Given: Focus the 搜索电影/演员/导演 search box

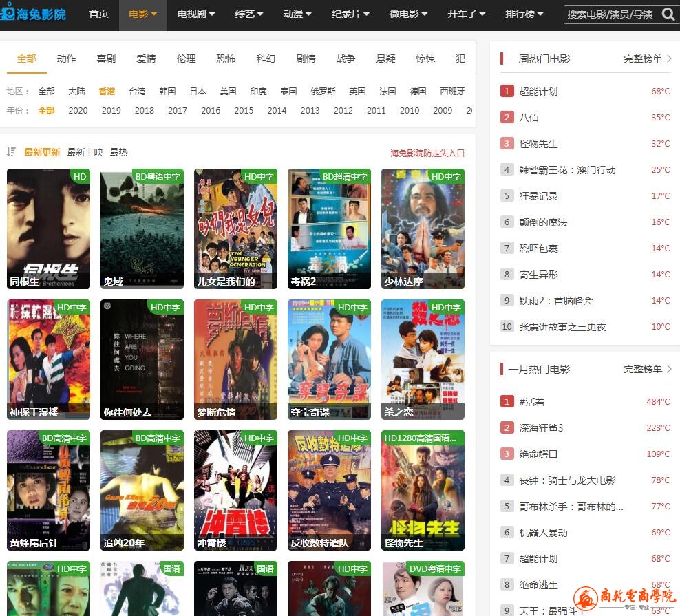Looking at the screenshot, I should point(610,14).
